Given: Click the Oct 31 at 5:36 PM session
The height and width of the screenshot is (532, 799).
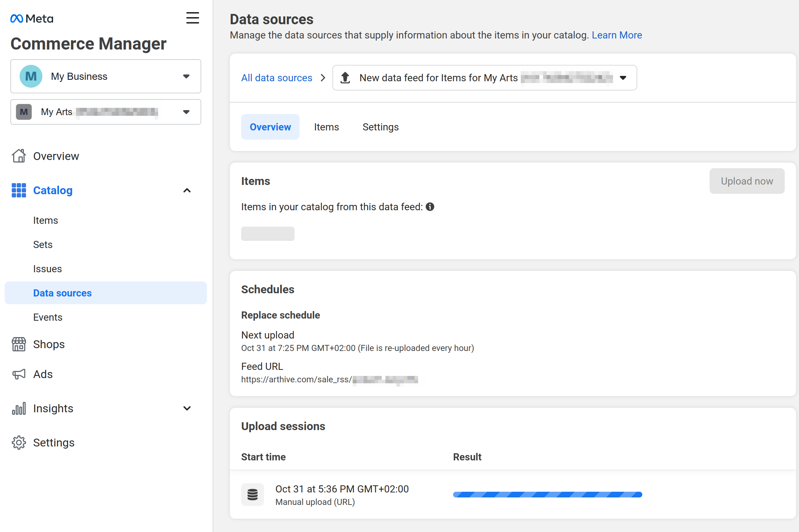Looking at the screenshot, I should click(342, 489).
